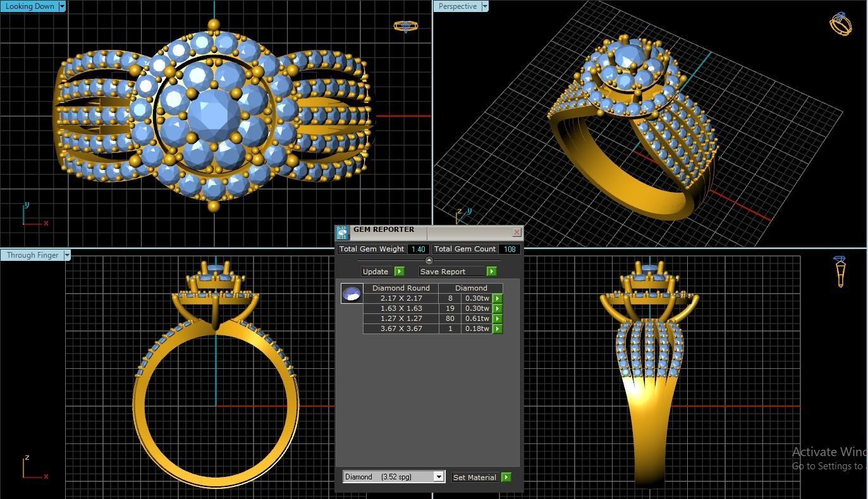Screen dimensions: 868x499
Task: Click the Update button
Action: (x=377, y=272)
